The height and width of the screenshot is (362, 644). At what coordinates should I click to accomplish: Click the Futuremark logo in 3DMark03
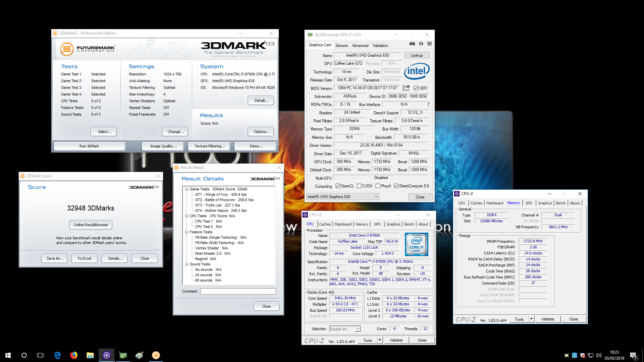[88, 49]
